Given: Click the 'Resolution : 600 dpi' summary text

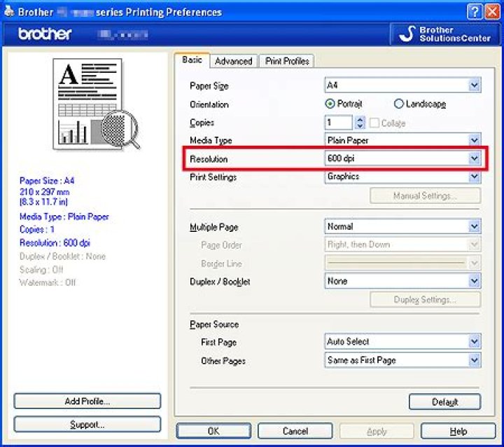Looking at the screenshot, I should (x=55, y=242).
